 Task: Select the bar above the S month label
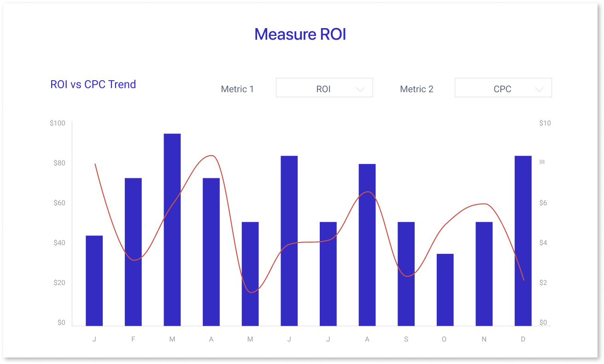[406, 274]
